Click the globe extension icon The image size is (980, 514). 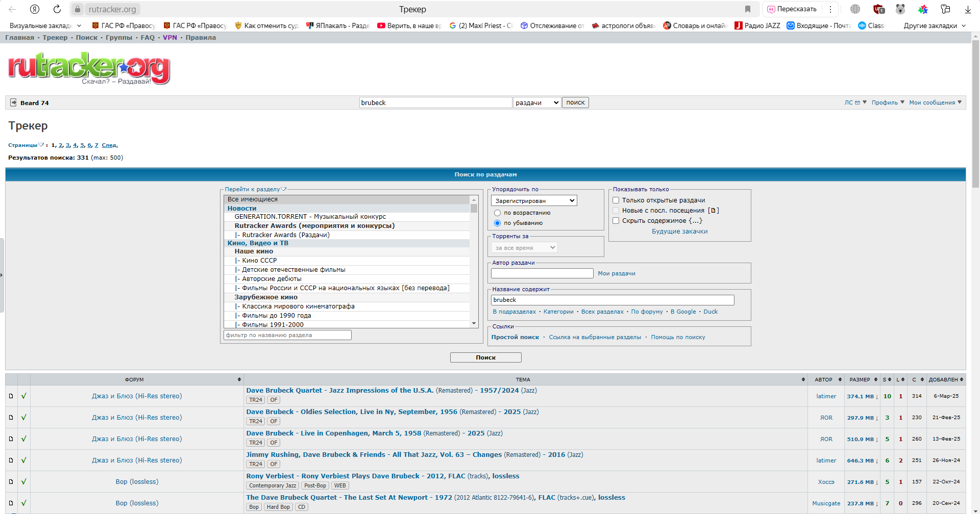855,9
